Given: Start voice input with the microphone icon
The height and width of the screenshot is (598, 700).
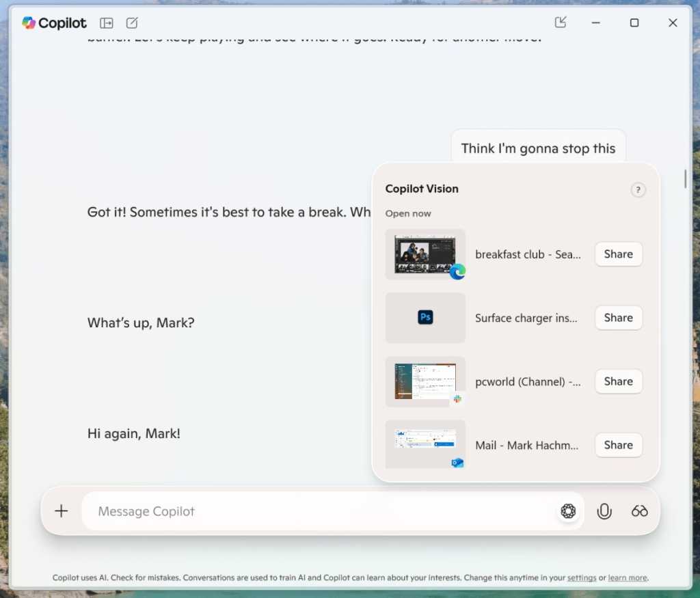Looking at the screenshot, I should click(604, 511).
